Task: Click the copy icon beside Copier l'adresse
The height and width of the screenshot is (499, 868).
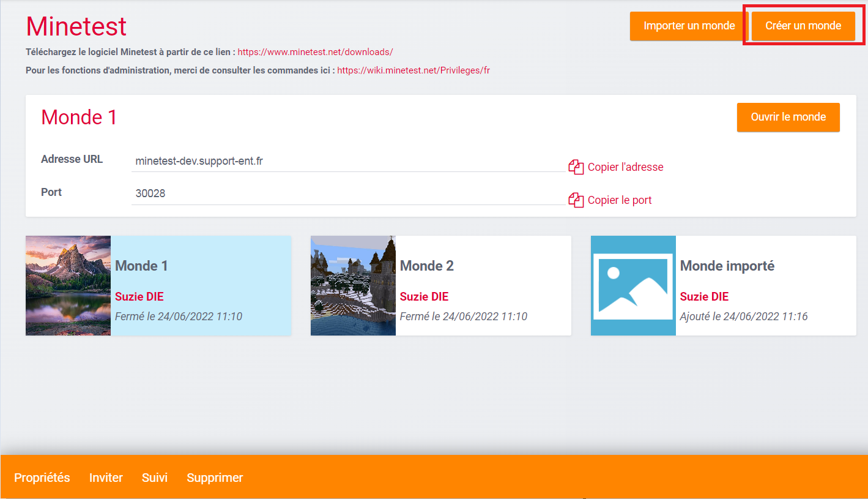Action: pos(576,167)
